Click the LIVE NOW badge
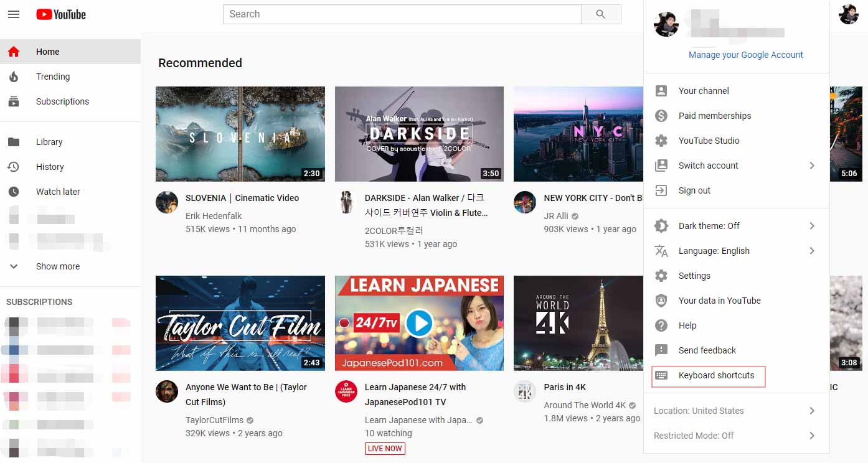868x463 pixels. click(385, 449)
